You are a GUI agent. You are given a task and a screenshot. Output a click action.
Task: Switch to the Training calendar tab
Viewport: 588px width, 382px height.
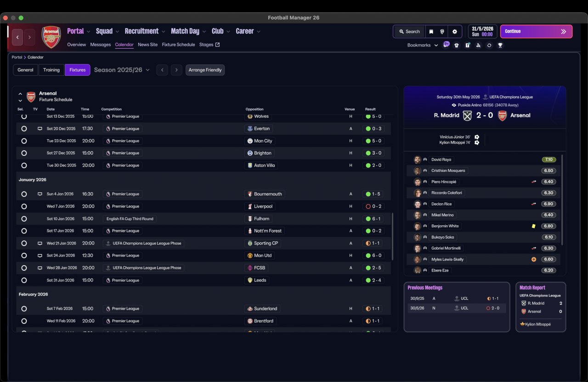click(x=51, y=70)
